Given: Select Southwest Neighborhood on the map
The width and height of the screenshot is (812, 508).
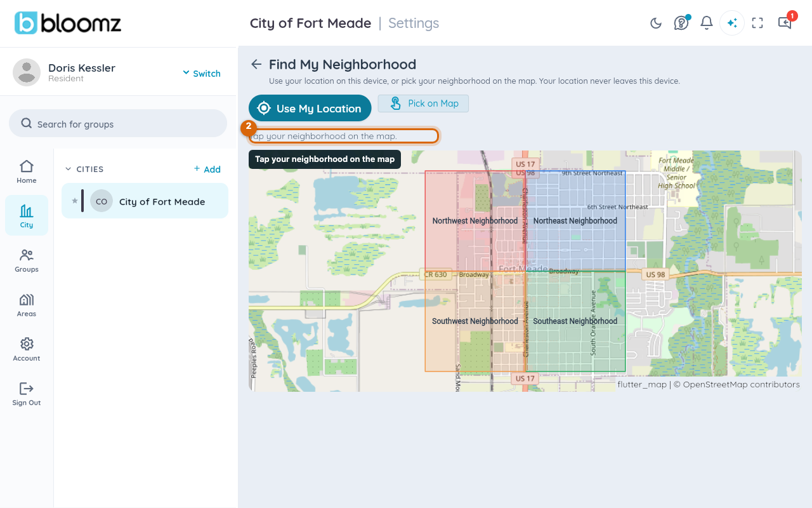Looking at the screenshot, I should (475, 321).
